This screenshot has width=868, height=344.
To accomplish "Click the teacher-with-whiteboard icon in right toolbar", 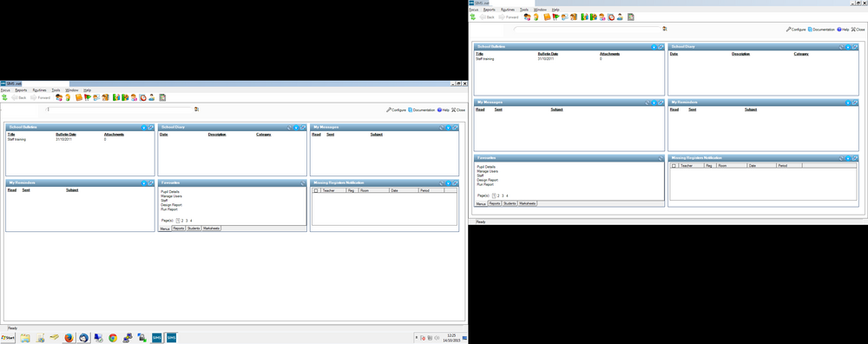I will 565,17.
